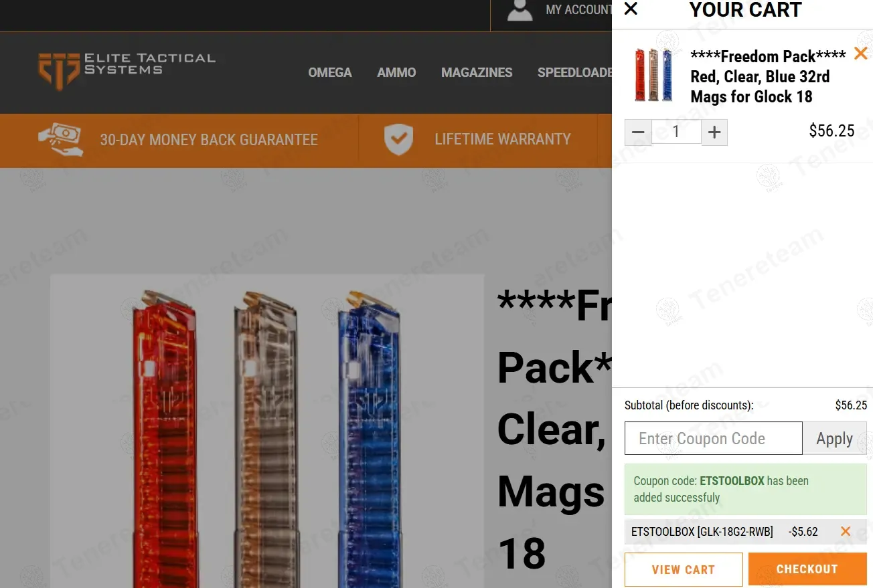Screen dimensions: 873x588
Task: Open the SPEEDLOADERS menu item
Action: point(574,72)
